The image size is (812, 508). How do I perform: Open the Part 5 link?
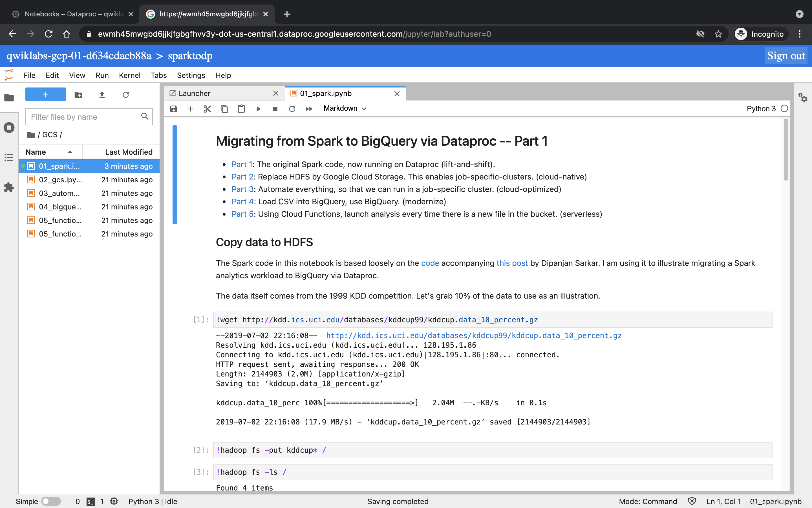(242, 214)
